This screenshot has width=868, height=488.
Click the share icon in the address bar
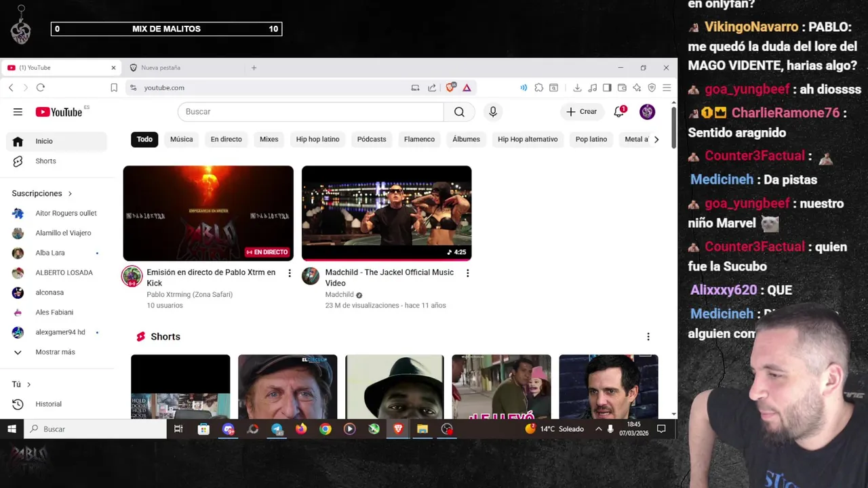coord(432,87)
